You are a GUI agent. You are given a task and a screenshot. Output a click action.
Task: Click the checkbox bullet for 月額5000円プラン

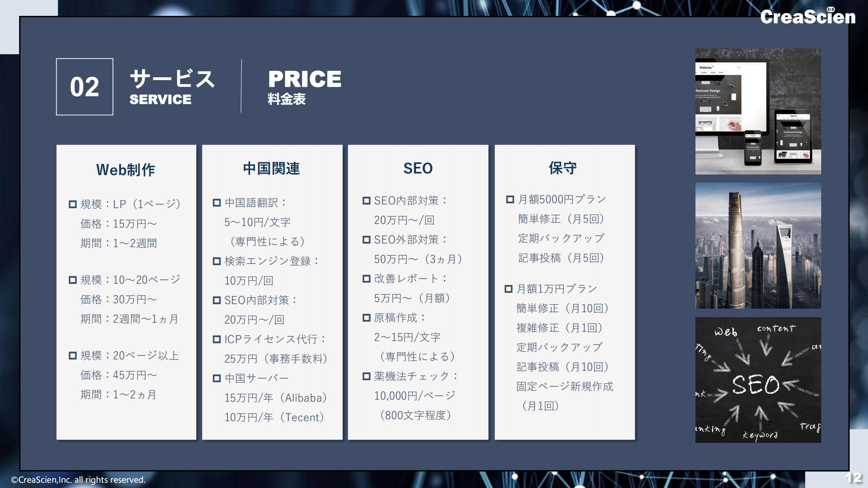[510, 199]
